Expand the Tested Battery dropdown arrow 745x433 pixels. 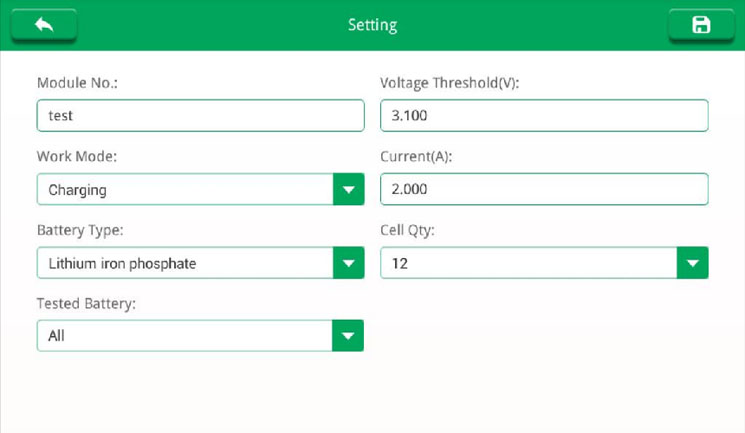pyautogui.click(x=348, y=336)
